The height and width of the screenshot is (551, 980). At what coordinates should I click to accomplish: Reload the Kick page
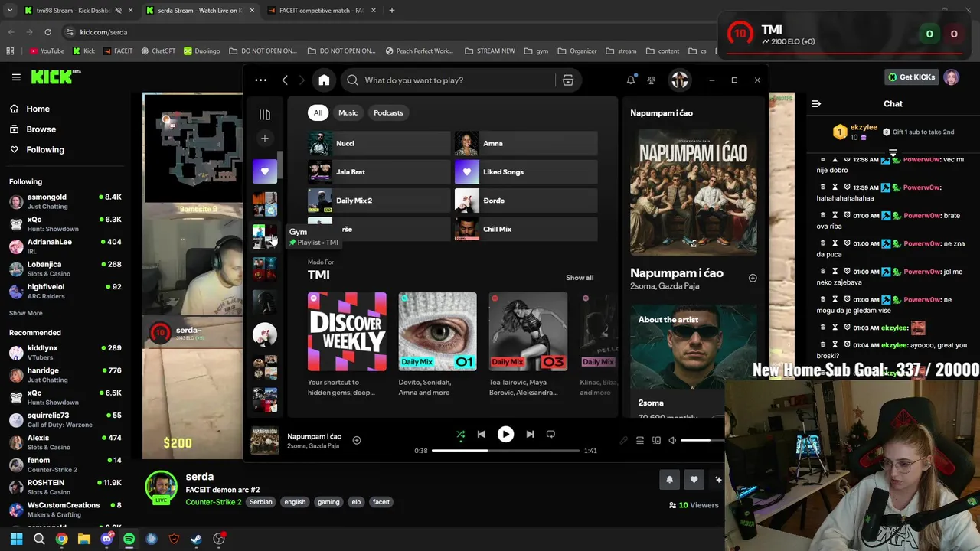point(47,32)
